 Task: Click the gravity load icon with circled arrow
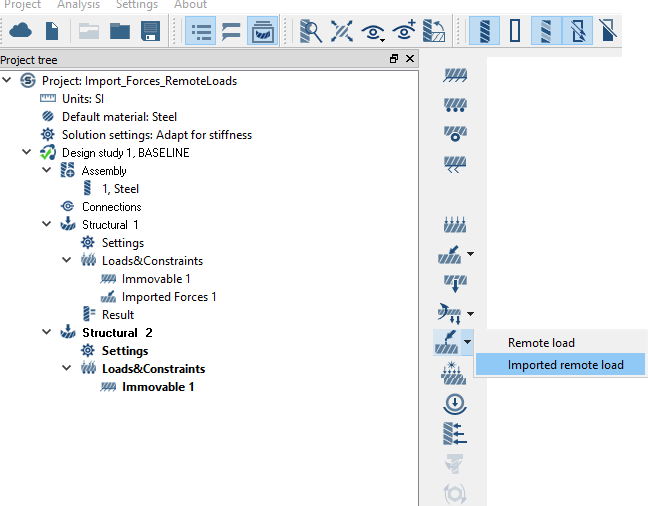[455, 405]
